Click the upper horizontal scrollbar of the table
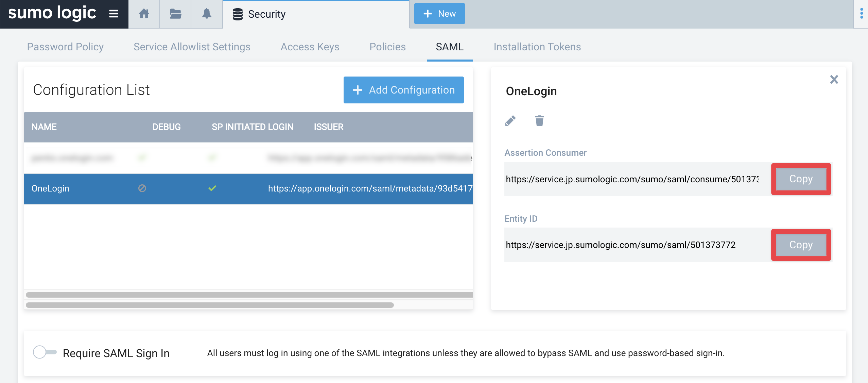This screenshot has width=868, height=383. pos(249,295)
